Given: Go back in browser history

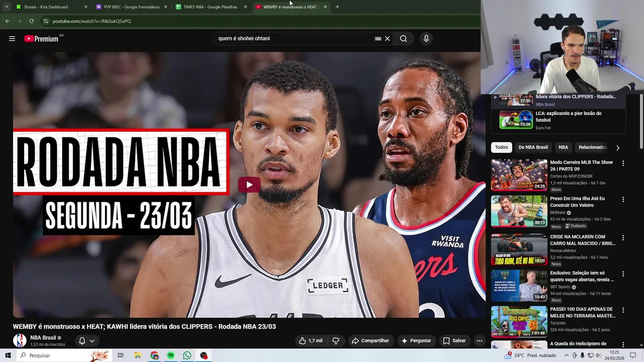Looking at the screenshot, I should click(x=7, y=21).
